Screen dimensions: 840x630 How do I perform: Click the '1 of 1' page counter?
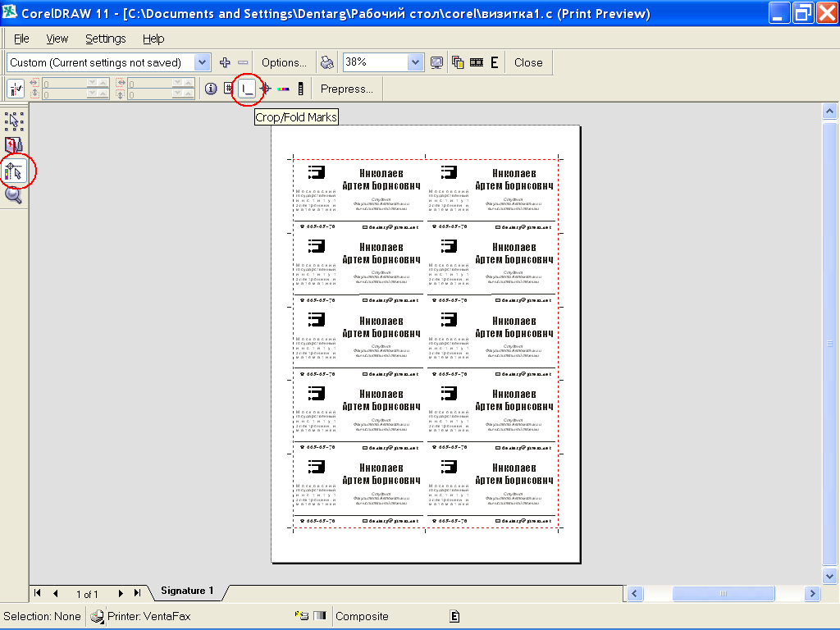(87, 594)
